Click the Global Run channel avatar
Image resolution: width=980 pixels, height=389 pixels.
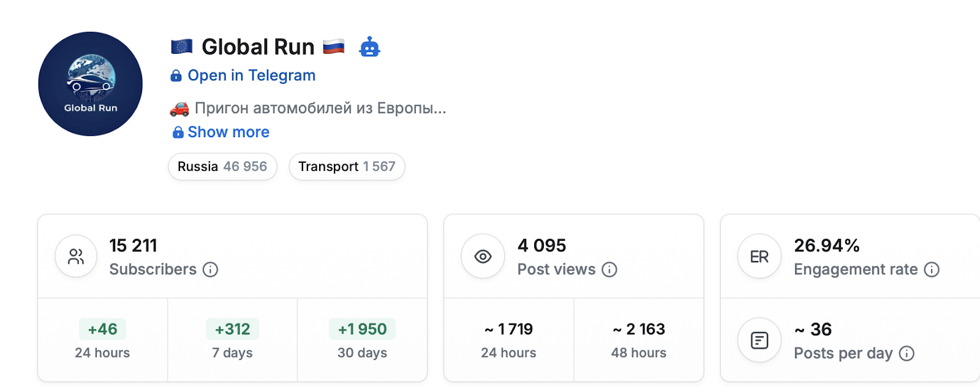click(91, 84)
